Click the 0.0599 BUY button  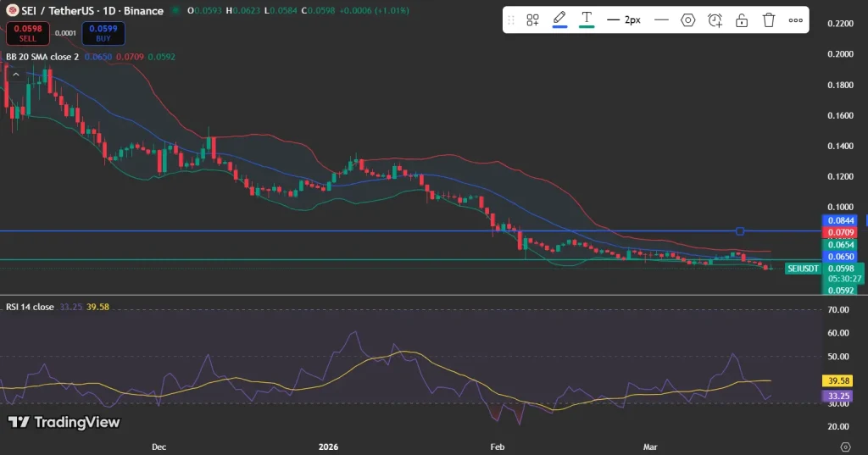[103, 33]
